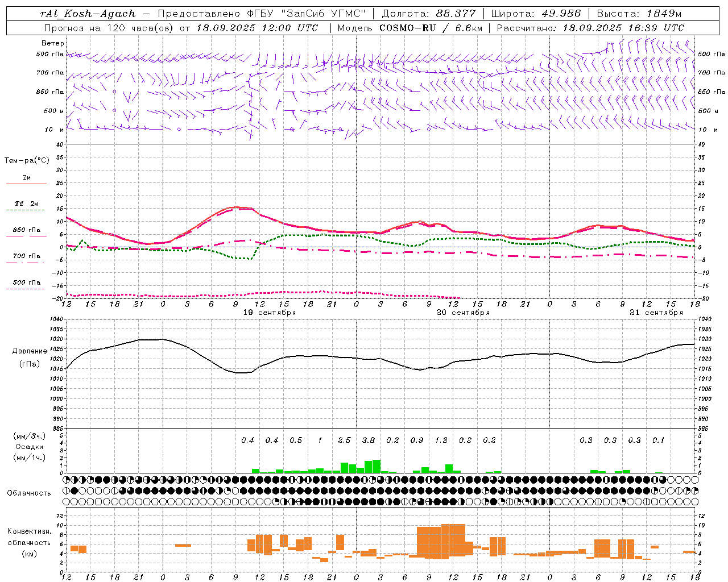Select the Долгота: 88.377 header value
The height and width of the screenshot is (582, 728).
[x=429, y=14]
